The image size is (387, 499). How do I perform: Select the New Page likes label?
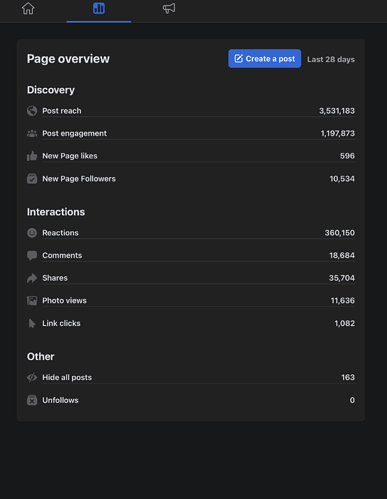[x=70, y=156]
